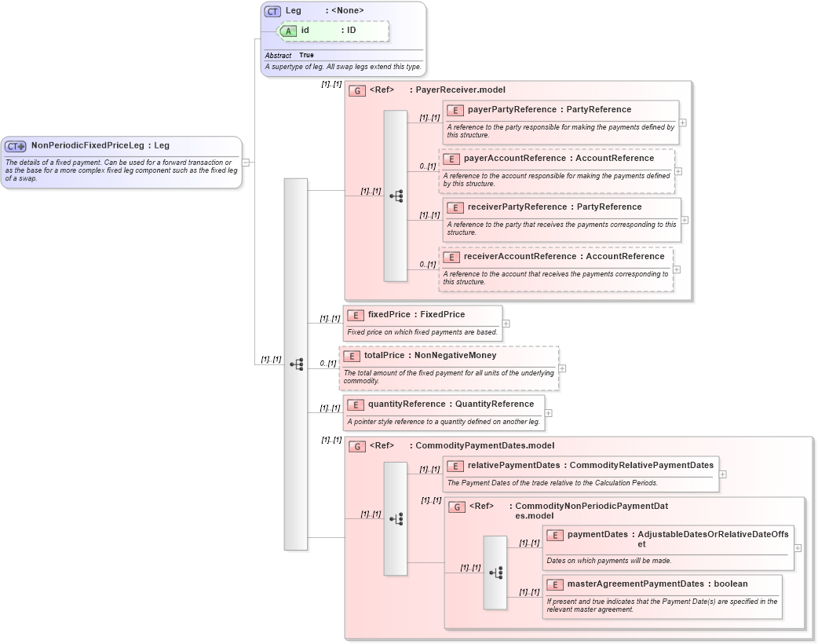Select masterAgreementPaymentDates : boolean label
Screen dimensions: 818x644
point(657,584)
